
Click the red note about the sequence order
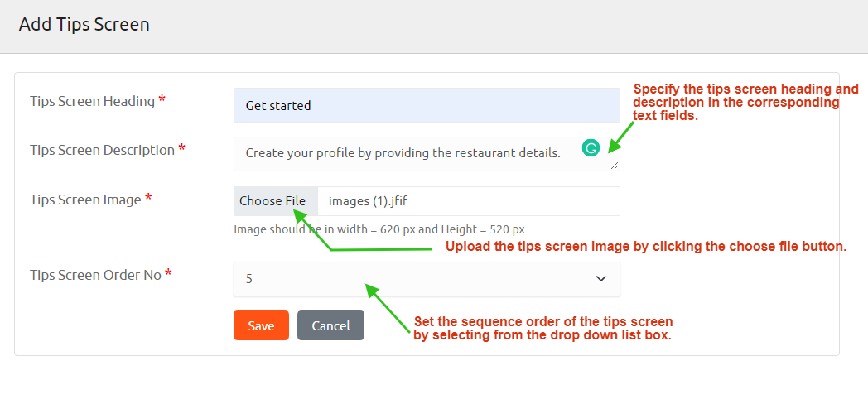[542, 328]
